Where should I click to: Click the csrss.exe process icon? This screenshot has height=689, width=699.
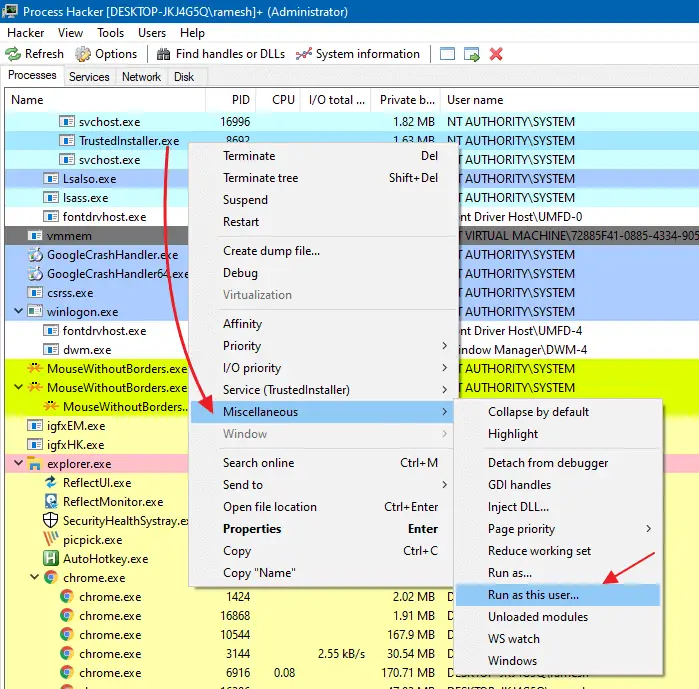pyautogui.click(x=35, y=293)
